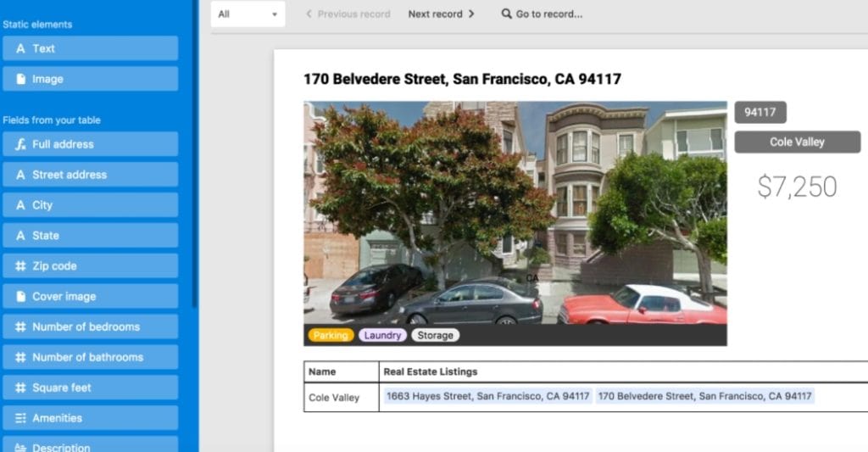Click the property cover photo

515,213
